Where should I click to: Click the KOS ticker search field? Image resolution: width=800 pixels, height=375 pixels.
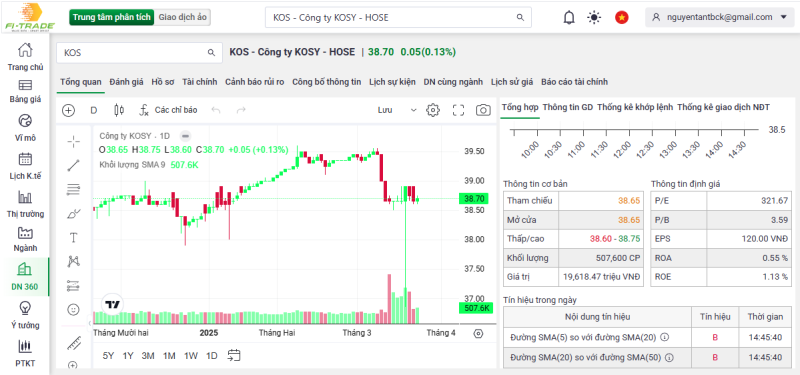click(x=139, y=53)
